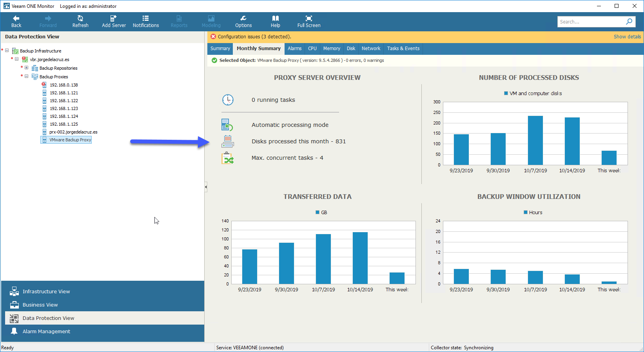Expand the Backup Repositories node
Viewport: 644px width, 352px height.
(x=26, y=68)
